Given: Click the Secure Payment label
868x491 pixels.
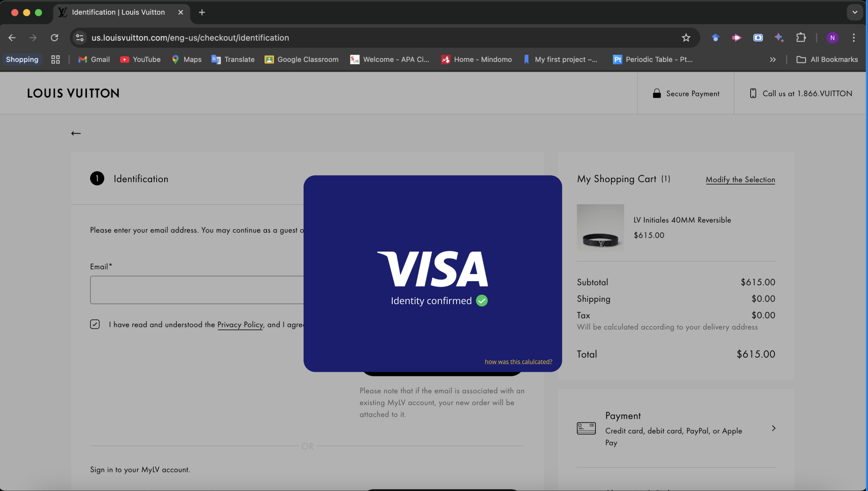Looking at the screenshot, I should click(693, 93).
